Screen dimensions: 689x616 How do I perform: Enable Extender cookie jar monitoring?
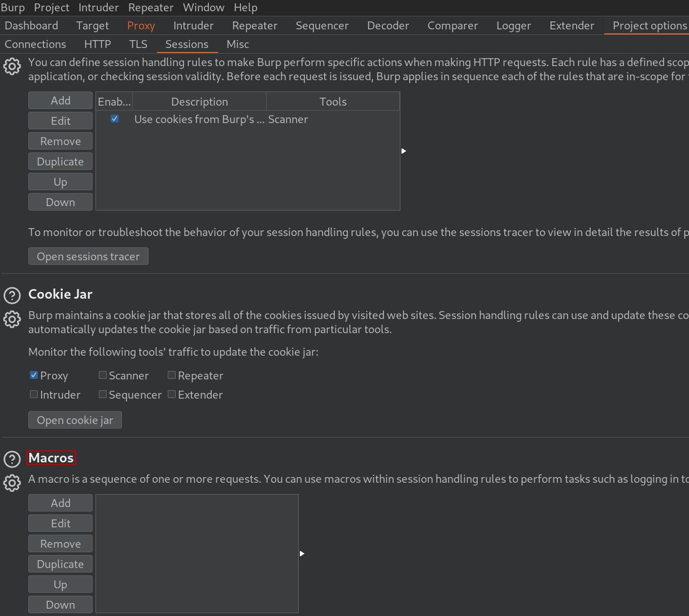[x=172, y=394]
